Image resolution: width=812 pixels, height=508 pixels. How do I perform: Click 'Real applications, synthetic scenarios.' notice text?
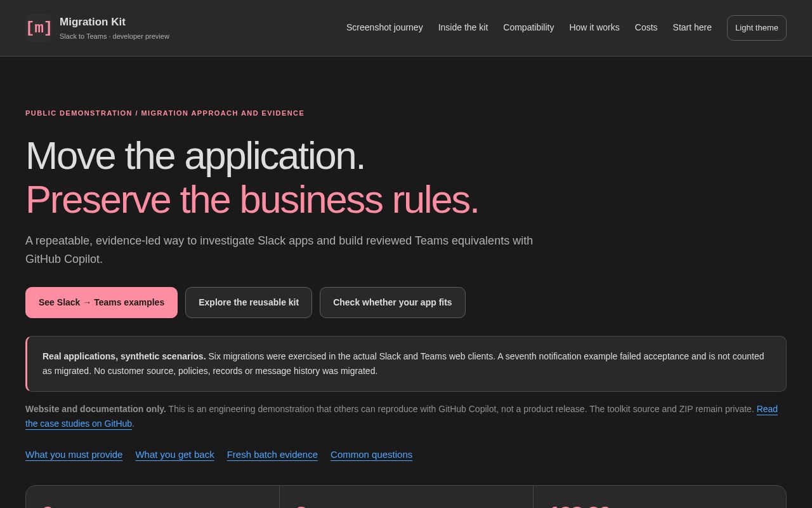click(x=124, y=356)
